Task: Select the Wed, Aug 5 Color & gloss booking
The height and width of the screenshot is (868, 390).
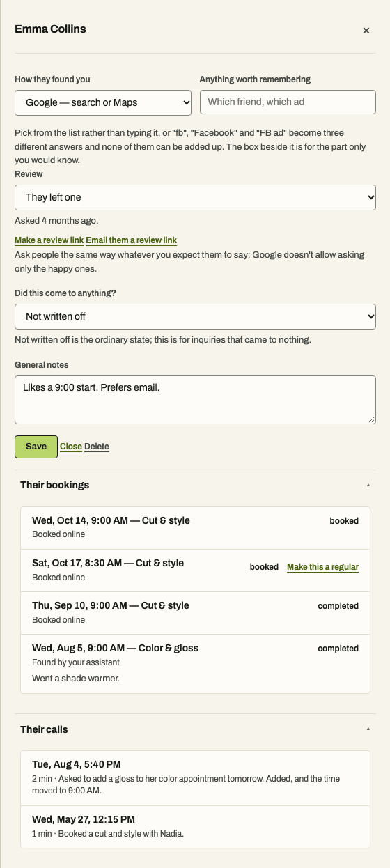Action: tap(195, 664)
